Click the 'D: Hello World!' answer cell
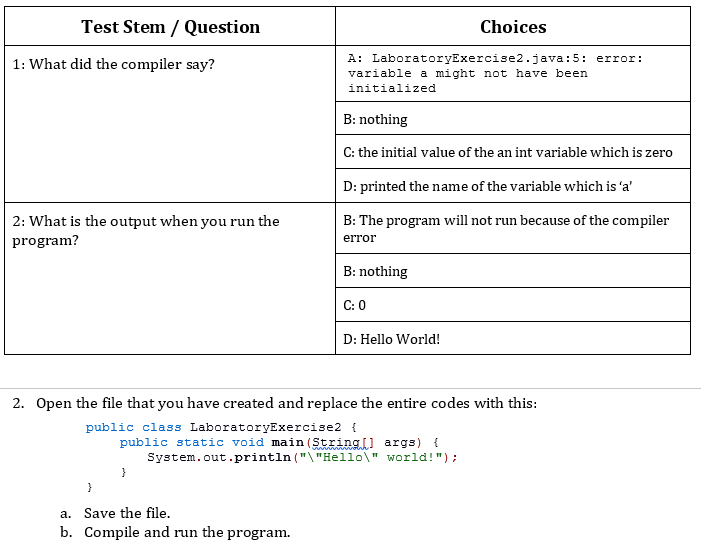 click(x=513, y=339)
